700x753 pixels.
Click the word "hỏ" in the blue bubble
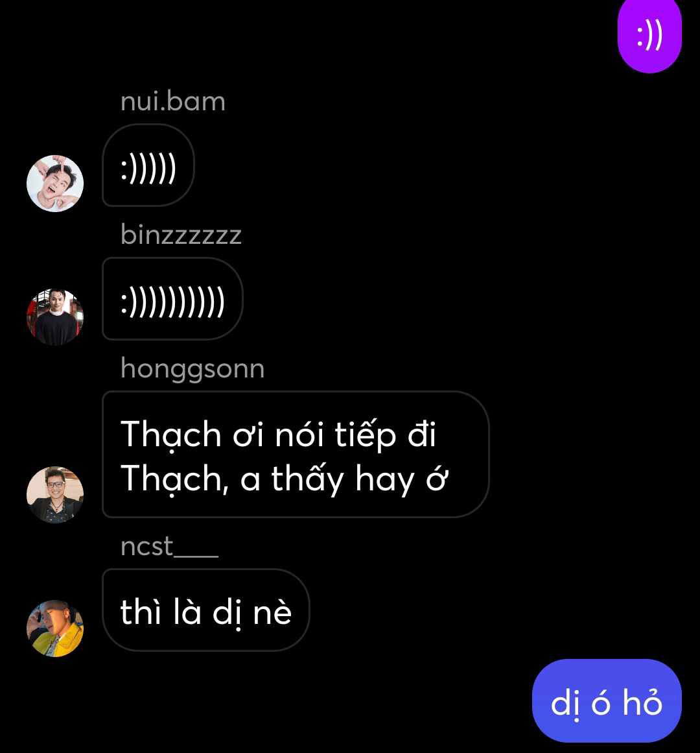(642, 702)
